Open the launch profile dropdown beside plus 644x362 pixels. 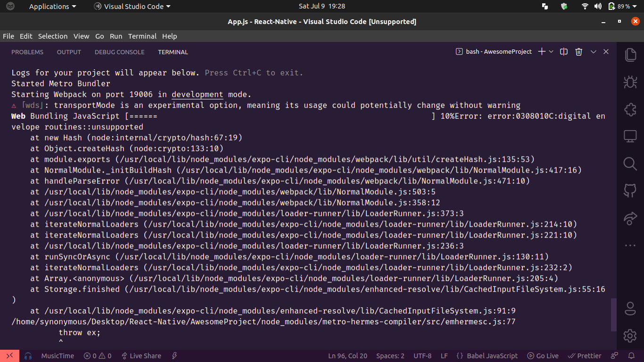coord(551,52)
